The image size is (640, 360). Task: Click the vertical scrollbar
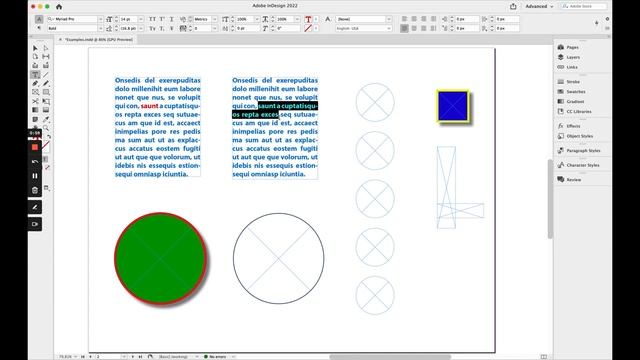(550, 198)
